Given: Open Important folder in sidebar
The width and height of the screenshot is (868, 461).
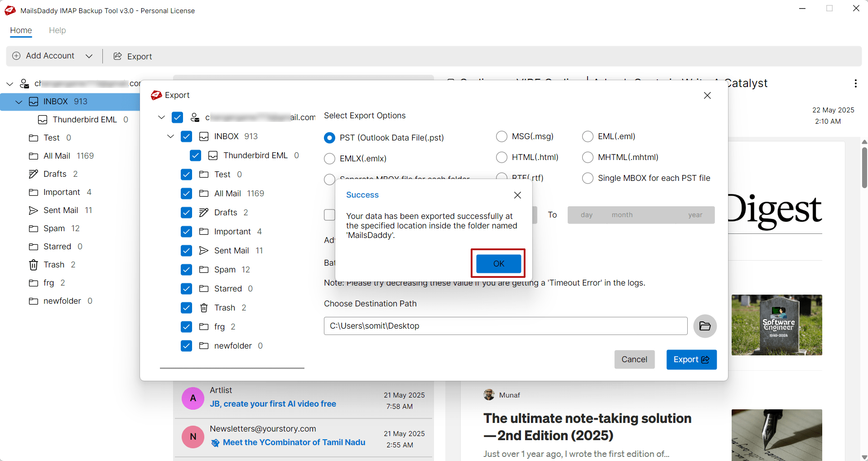Looking at the screenshot, I should tap(60, 192).
